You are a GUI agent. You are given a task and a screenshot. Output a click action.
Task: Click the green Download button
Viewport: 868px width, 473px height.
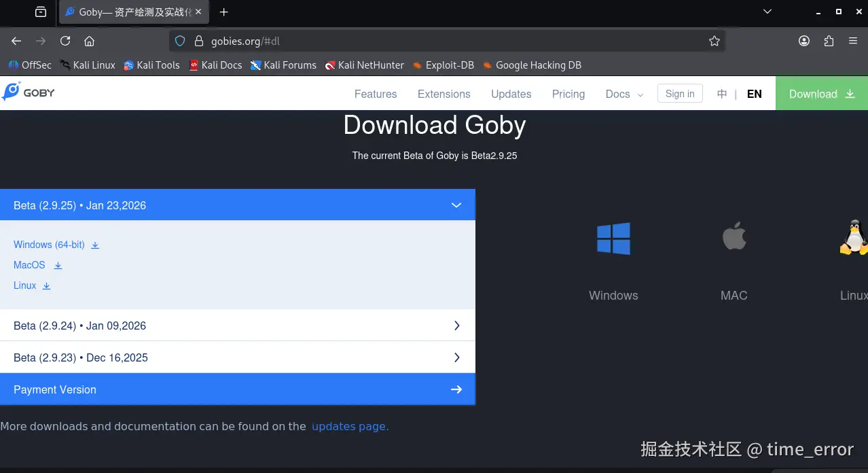tap(820, 93)
